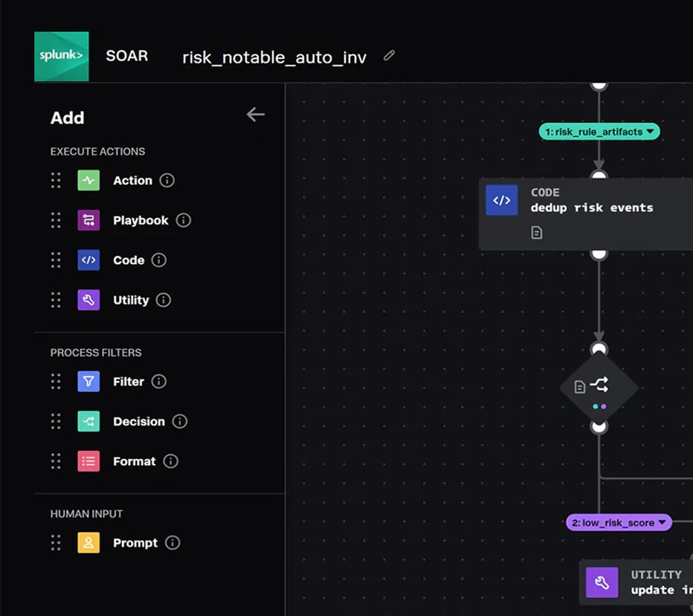Click the Utility block icon
This screenshot has height=616, width=693.
point(89,300)
